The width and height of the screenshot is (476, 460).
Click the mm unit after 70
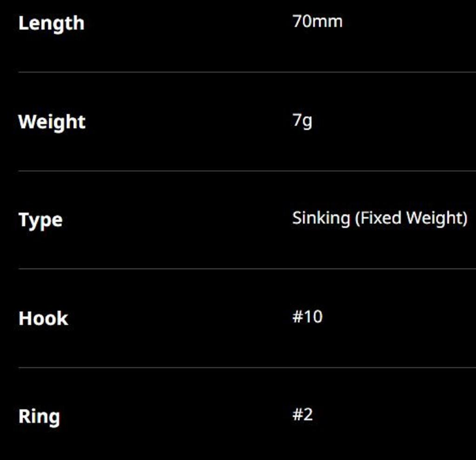pyautogui.click(x=329, y=22)
